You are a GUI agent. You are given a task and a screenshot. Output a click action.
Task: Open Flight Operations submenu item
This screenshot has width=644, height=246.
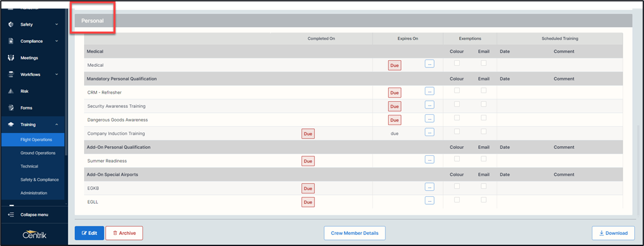tap(33, 140)
